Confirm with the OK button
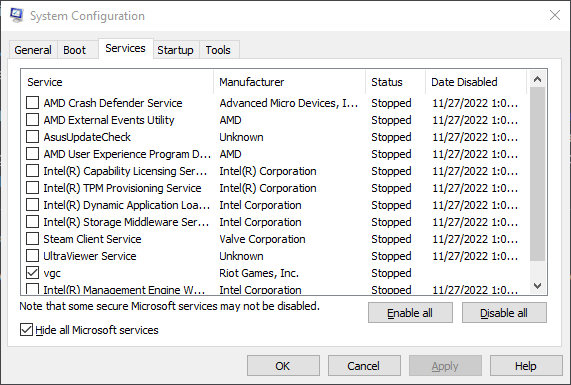 click(x=283, y=366)
